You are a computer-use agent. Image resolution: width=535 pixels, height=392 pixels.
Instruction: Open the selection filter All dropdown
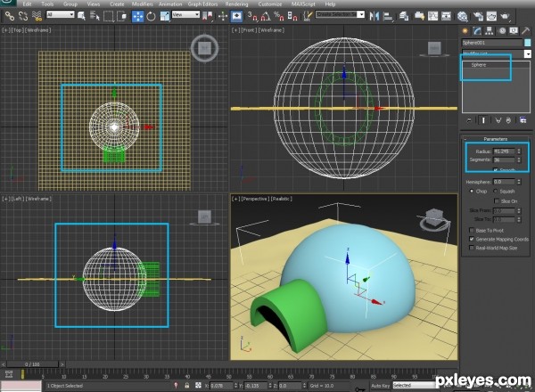(x=61, y=14)
